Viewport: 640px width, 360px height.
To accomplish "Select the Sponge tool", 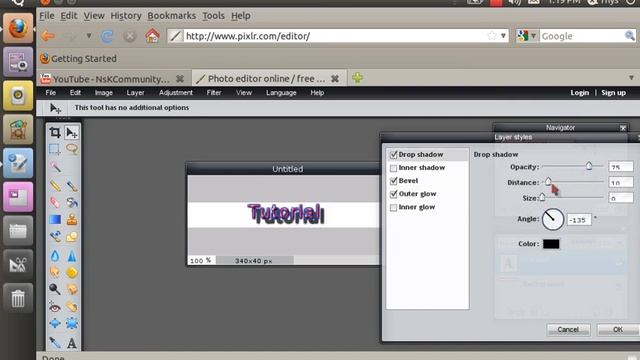I will tap(72, 272).
